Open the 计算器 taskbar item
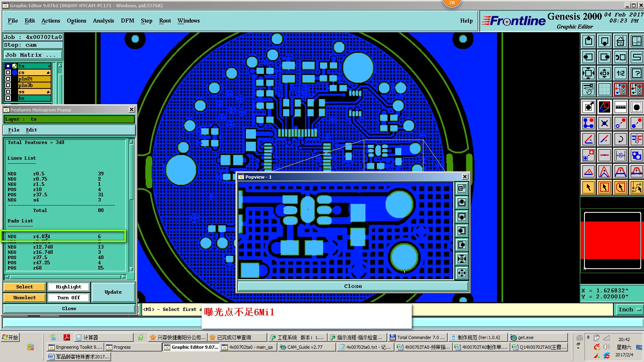 click(x=104, y=337)
